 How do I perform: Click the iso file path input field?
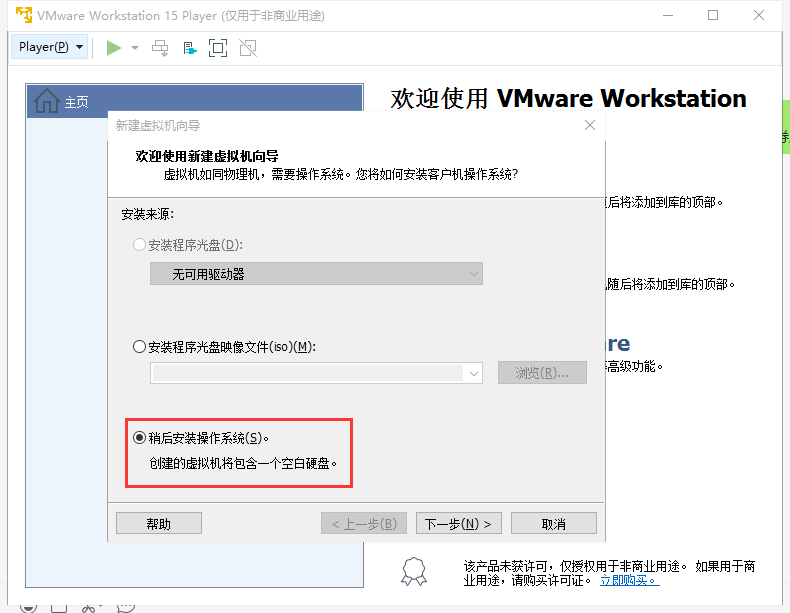(307, 373)
